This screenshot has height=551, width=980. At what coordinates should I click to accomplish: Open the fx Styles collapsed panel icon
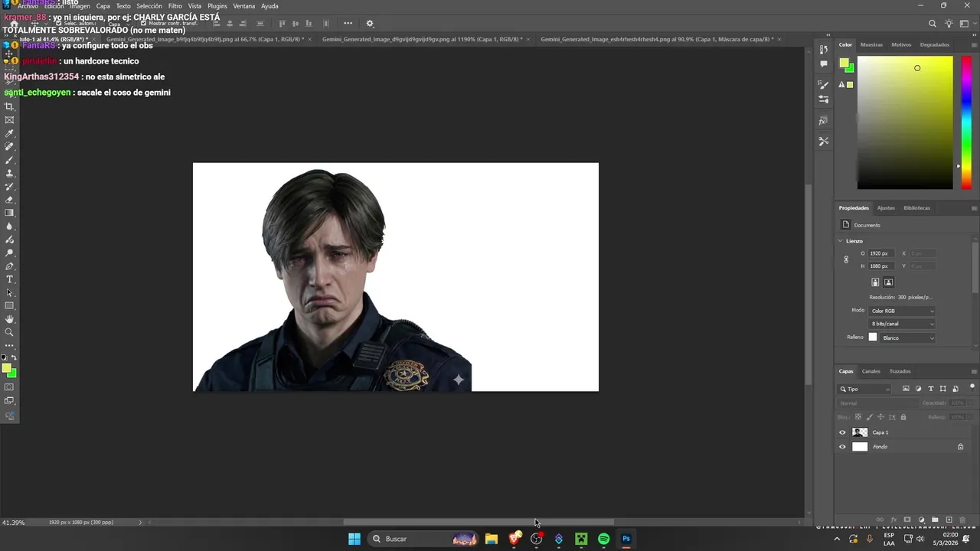pos(823,121)
